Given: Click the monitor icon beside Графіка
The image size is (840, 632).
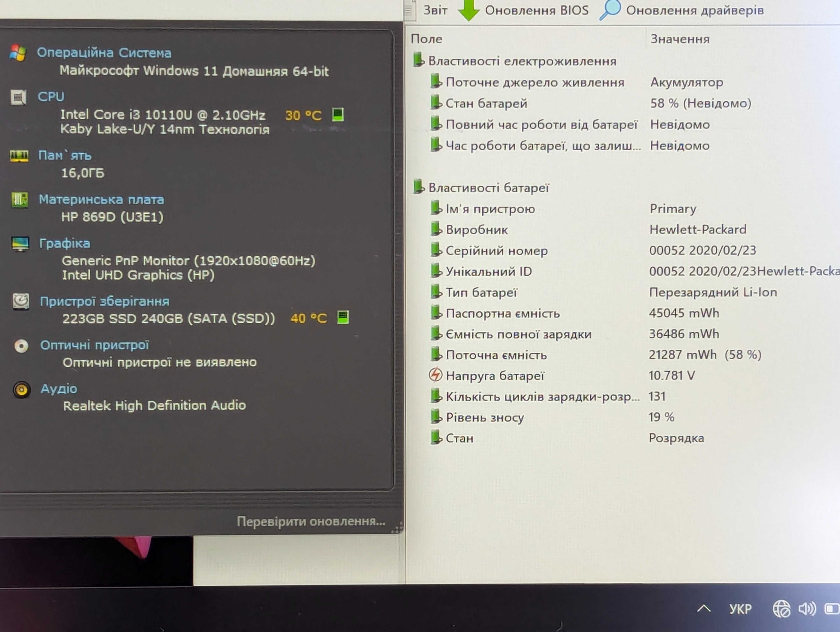Looking at the screenshot, I should 20,244.
